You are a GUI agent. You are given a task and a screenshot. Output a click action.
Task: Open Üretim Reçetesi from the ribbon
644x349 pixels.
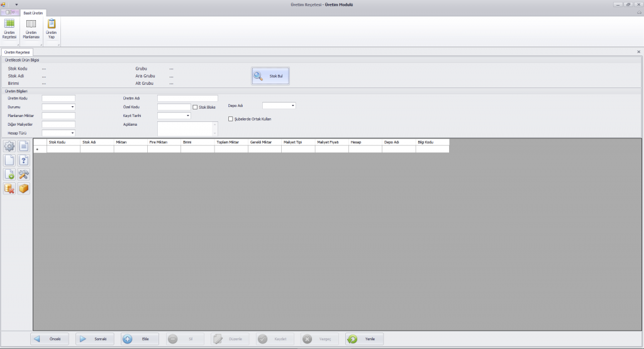9,29
